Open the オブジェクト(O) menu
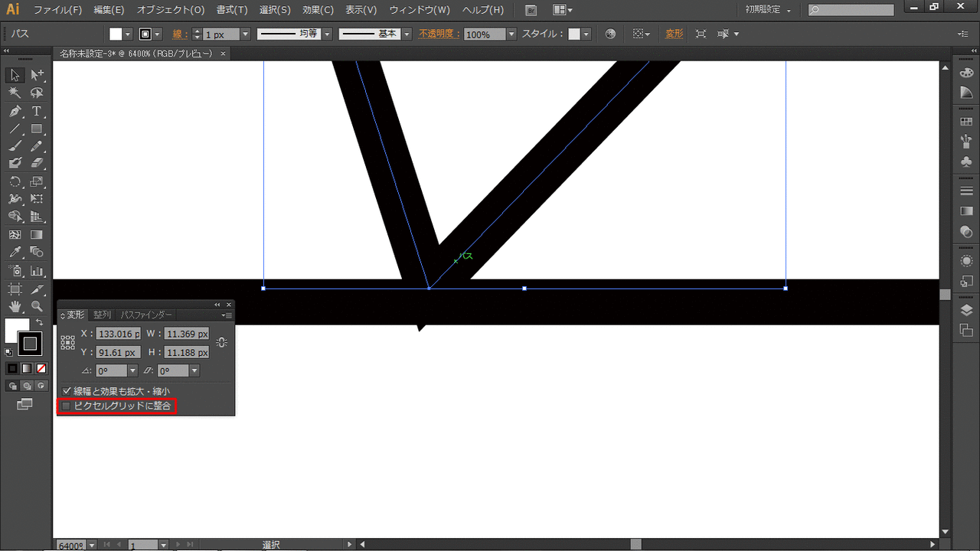Image resolution: width=980 pixels, height=551 pixels. point(171,10)
